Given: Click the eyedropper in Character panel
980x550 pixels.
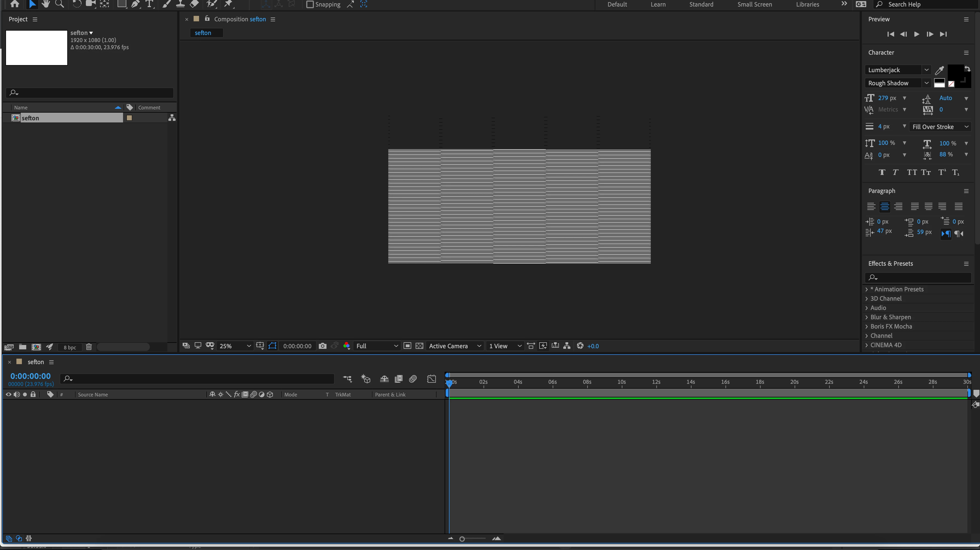Looking at the screenshot, I should 939,70.
